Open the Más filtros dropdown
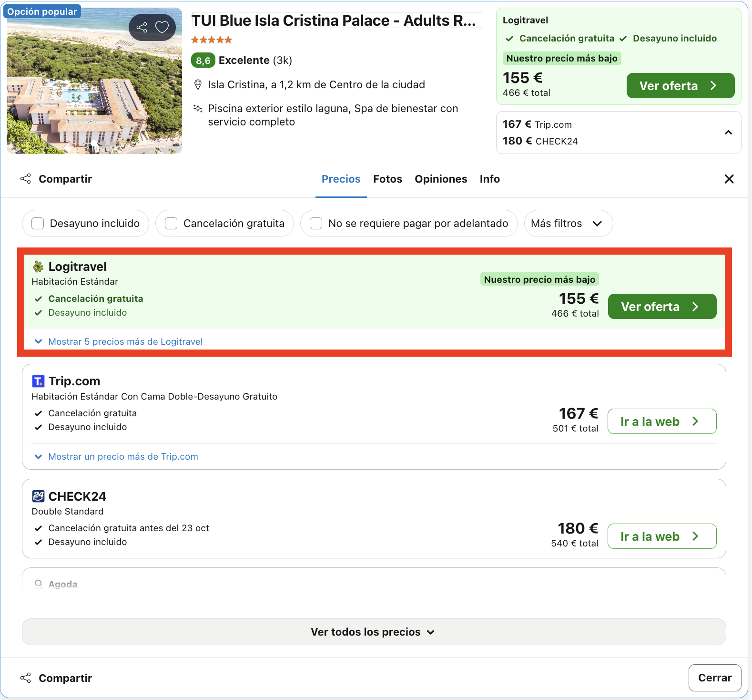The height and width of the screenshot is (700, 752). (x=568, y=223)
